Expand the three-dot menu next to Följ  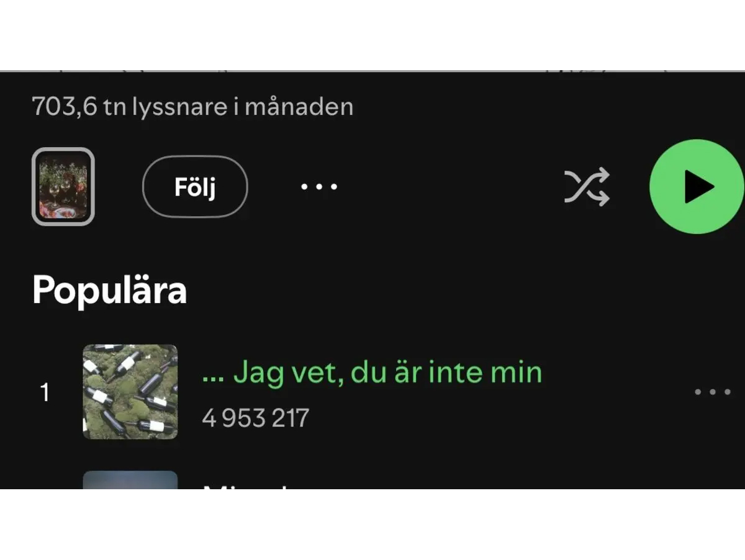pyautogui.click(x=319, y=186)
